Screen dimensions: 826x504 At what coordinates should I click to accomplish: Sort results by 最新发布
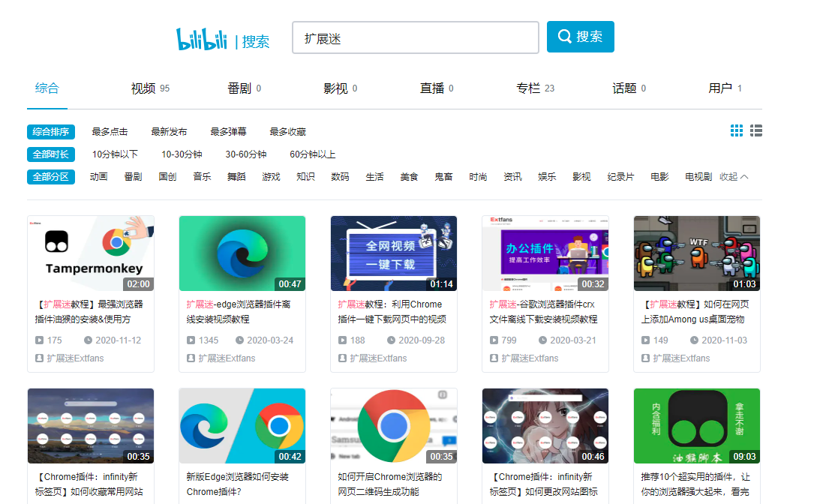[169, 132]
